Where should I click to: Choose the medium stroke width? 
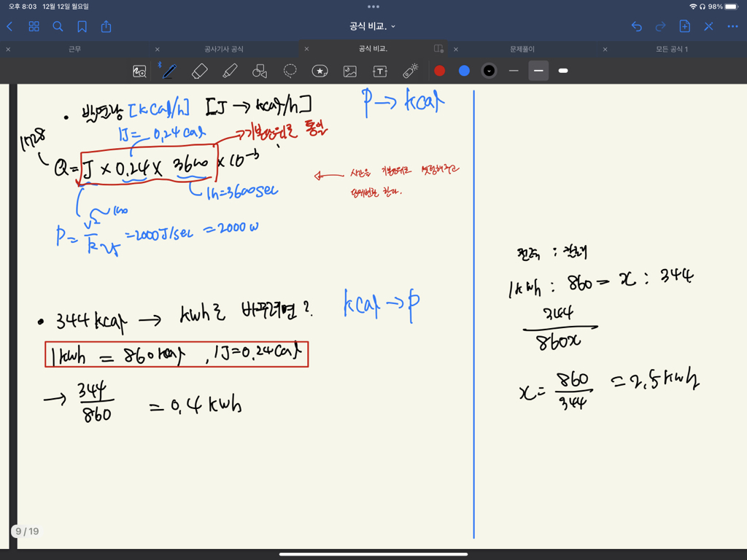click(538, 71)
